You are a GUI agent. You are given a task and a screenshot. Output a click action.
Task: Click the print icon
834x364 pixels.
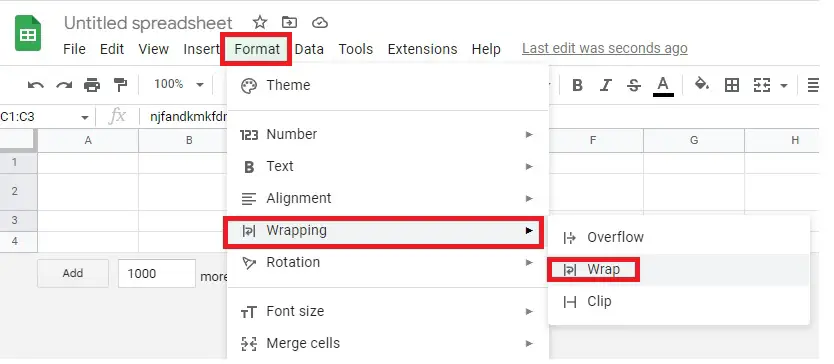click(92, 85)
